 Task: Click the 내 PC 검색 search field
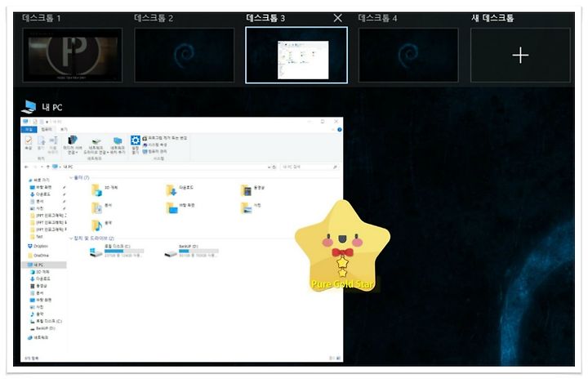point(308,167)
